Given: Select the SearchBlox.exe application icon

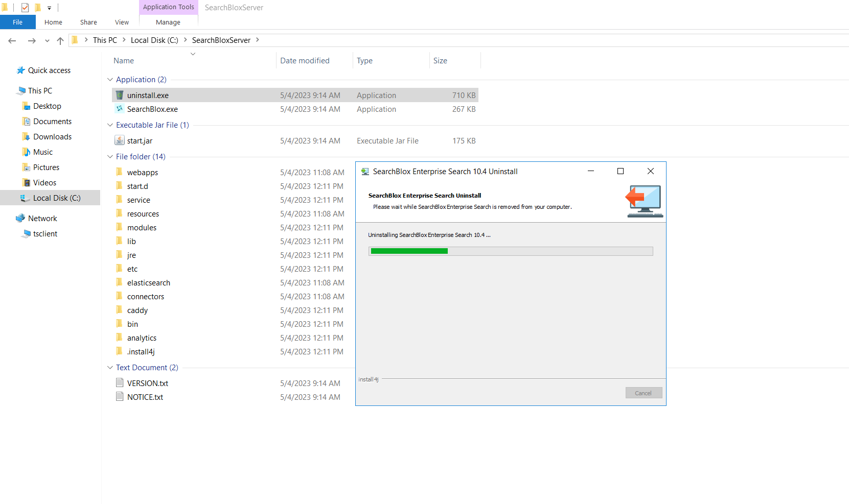Looking at the screenshot, I should click(120, 109).
